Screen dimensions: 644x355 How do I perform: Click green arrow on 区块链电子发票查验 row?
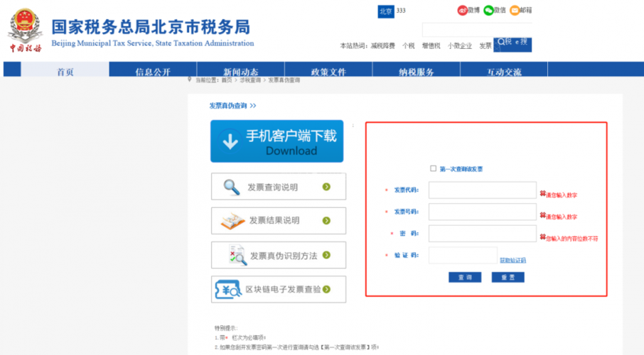tap(326, 290)
